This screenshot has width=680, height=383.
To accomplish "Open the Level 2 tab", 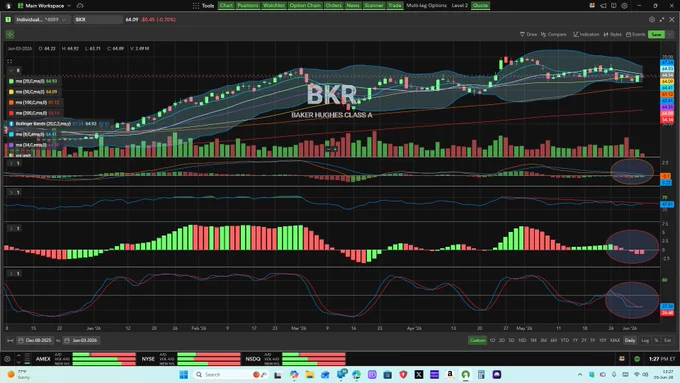I will (x=460, y=6).
